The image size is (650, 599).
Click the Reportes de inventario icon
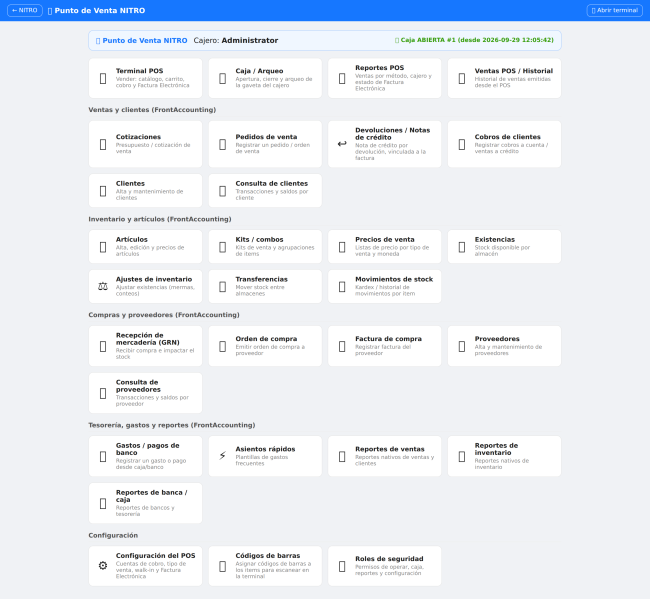(462, 456)
